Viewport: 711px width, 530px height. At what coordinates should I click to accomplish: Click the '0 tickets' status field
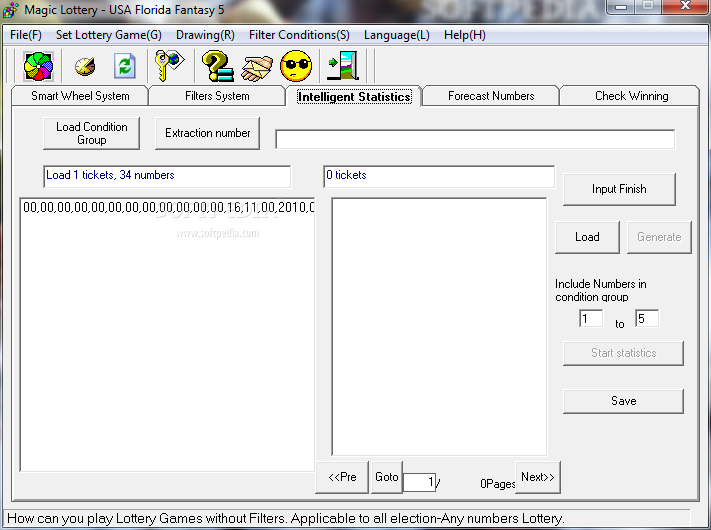pos(439,176)
